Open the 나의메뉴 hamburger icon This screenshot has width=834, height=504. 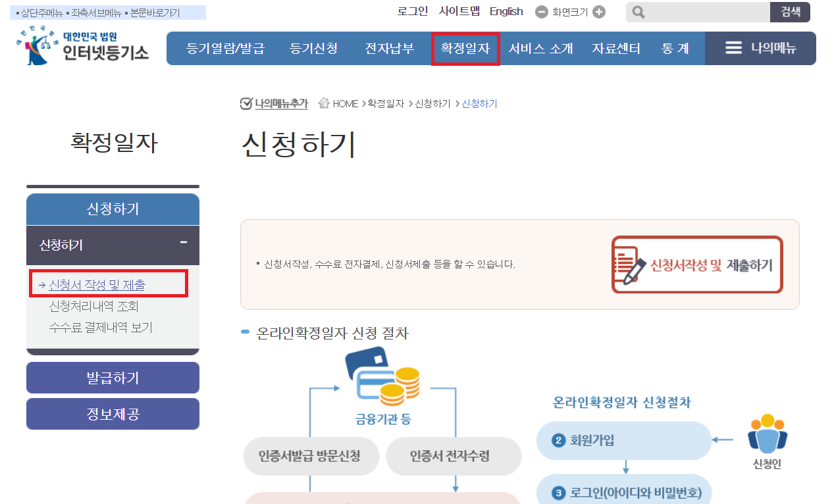coord(733,48)
